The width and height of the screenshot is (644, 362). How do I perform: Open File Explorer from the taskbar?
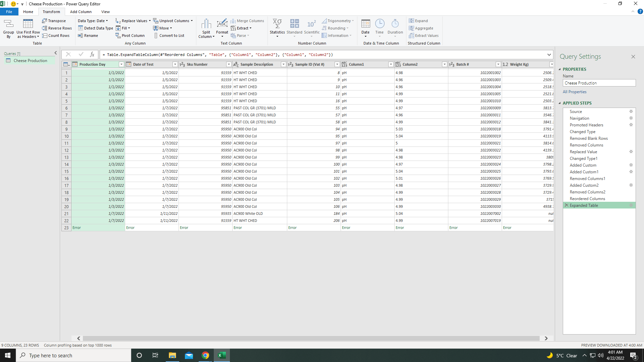172,355
